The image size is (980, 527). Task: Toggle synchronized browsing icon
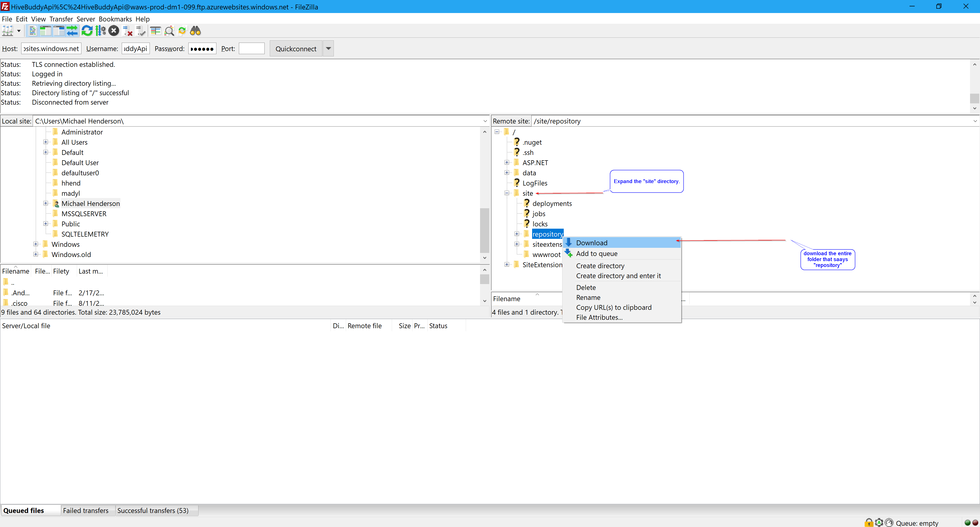[182, 31]
